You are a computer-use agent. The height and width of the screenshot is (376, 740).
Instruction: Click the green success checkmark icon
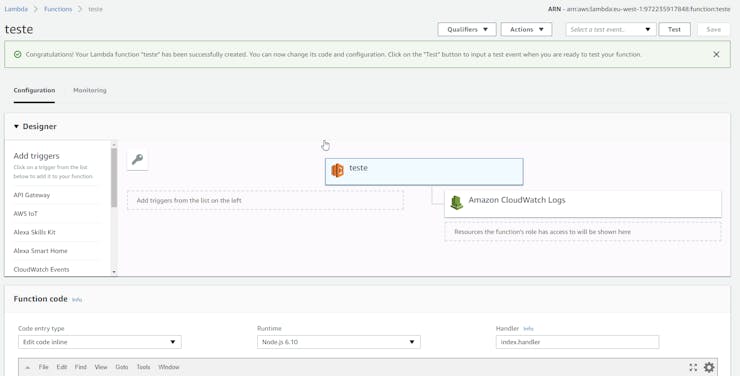click(x=17, y=54)
